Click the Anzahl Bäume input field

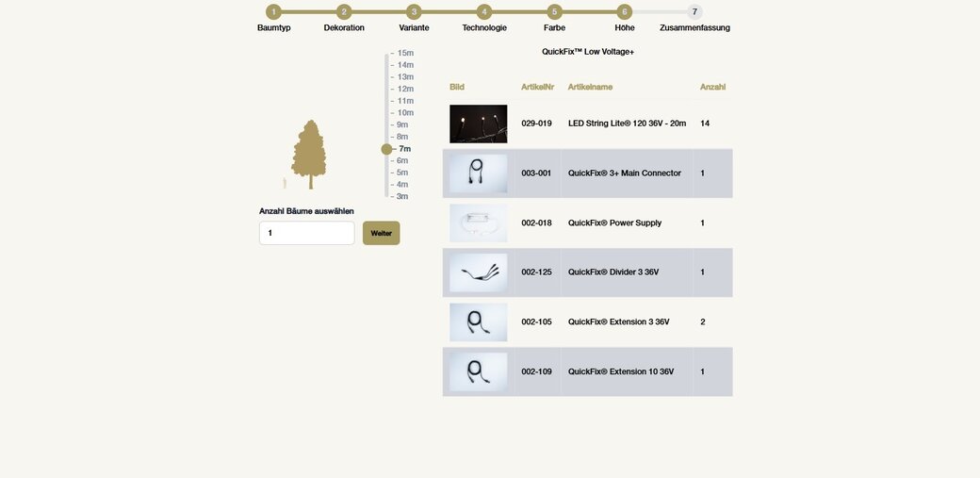pos(306,233)
